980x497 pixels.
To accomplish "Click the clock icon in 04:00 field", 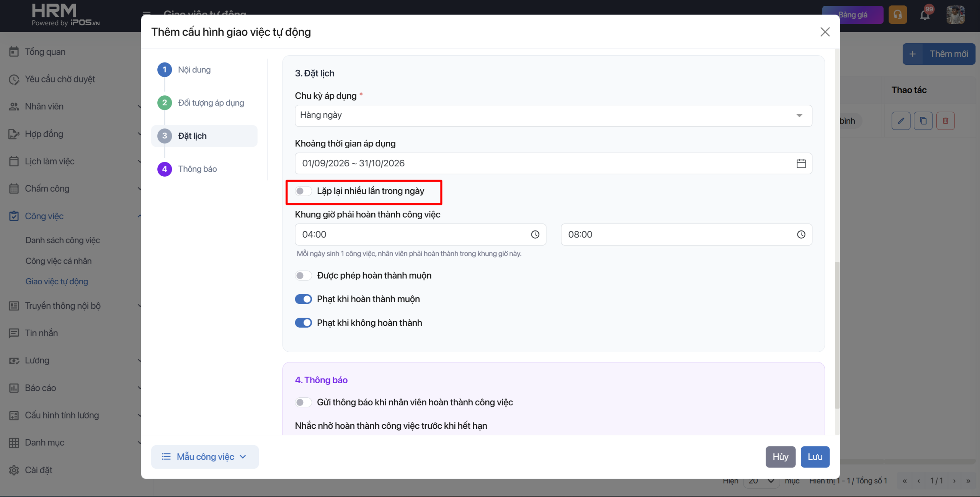I will click(x=535, y=235).
